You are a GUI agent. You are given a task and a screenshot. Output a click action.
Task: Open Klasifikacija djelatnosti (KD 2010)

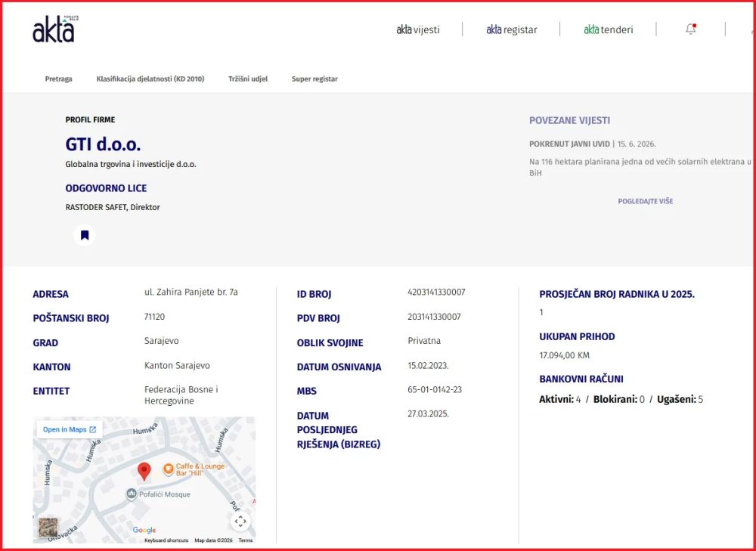[x=150, y=79]
